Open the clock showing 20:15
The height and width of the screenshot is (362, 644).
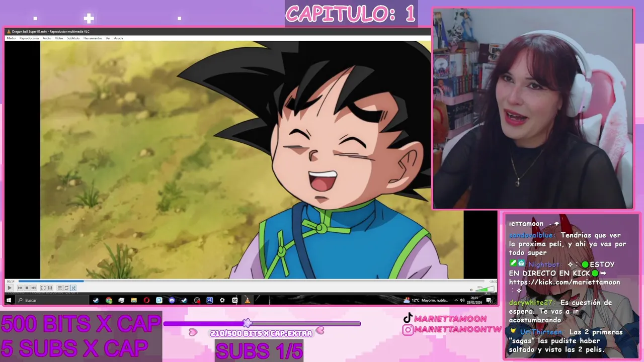pos(474,300)
